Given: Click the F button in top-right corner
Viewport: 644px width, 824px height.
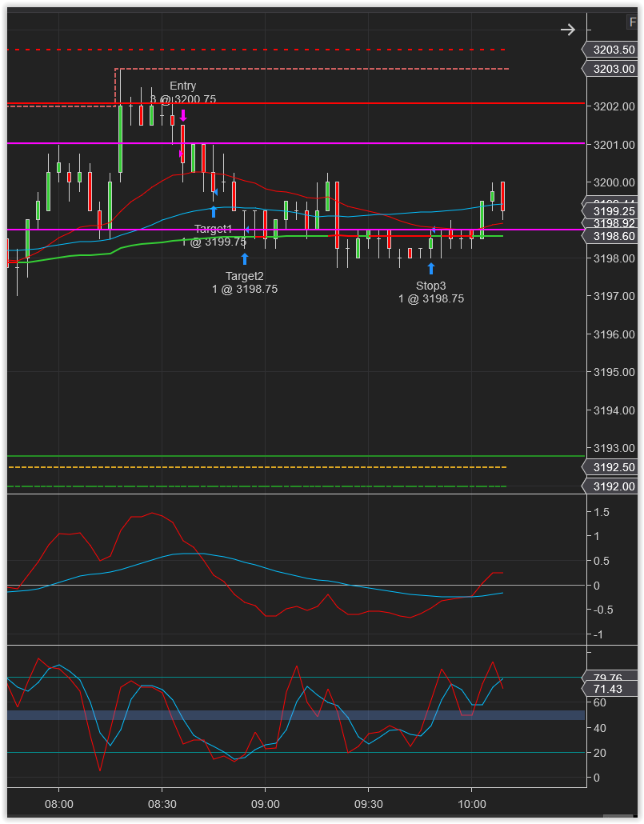Looking at the screenshot, I should 632,22.
